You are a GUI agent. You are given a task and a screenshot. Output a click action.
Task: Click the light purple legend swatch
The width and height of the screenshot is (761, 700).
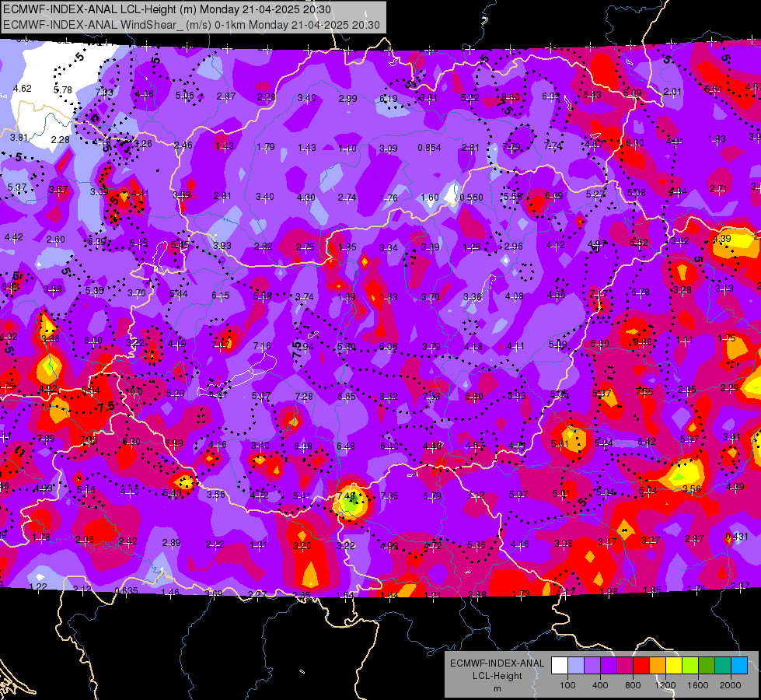(592, 666)
